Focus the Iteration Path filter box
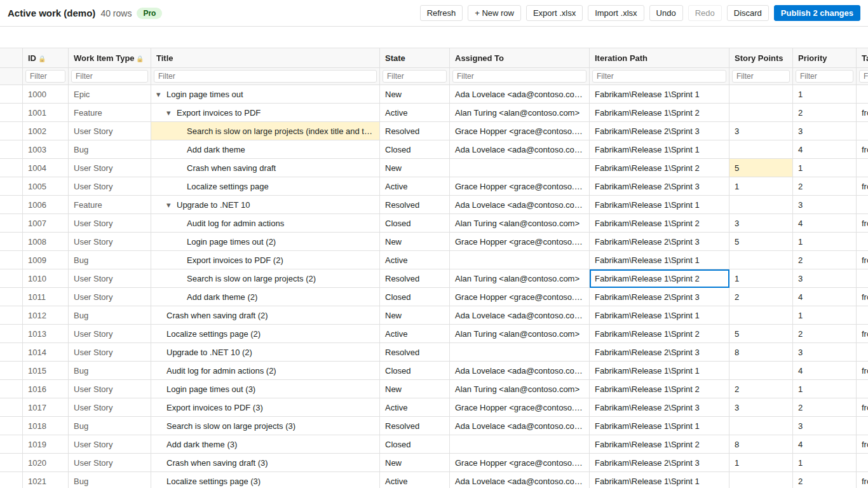The width and height of the screenshot is (868, 488). click(x=659, y=76)
